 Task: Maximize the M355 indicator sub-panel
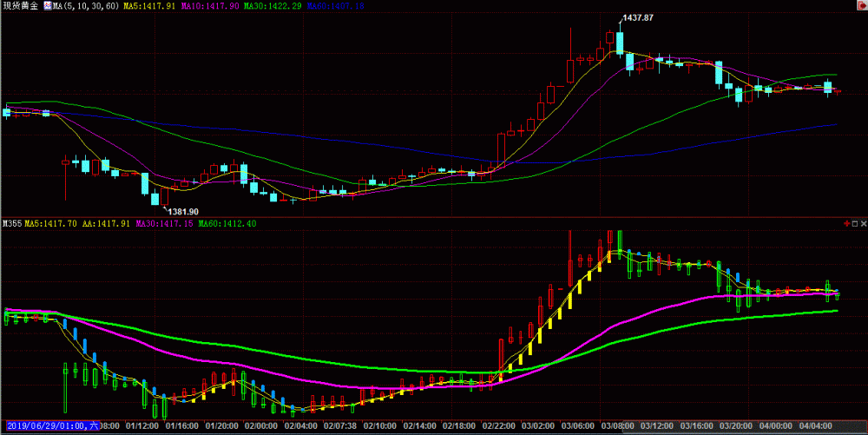(x=855, y=224)
